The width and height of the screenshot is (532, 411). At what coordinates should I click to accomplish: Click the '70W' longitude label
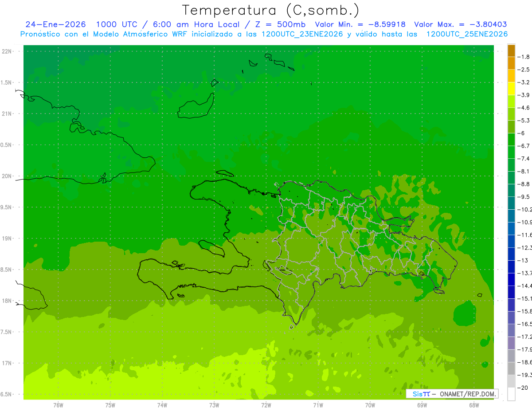point(370,405)
